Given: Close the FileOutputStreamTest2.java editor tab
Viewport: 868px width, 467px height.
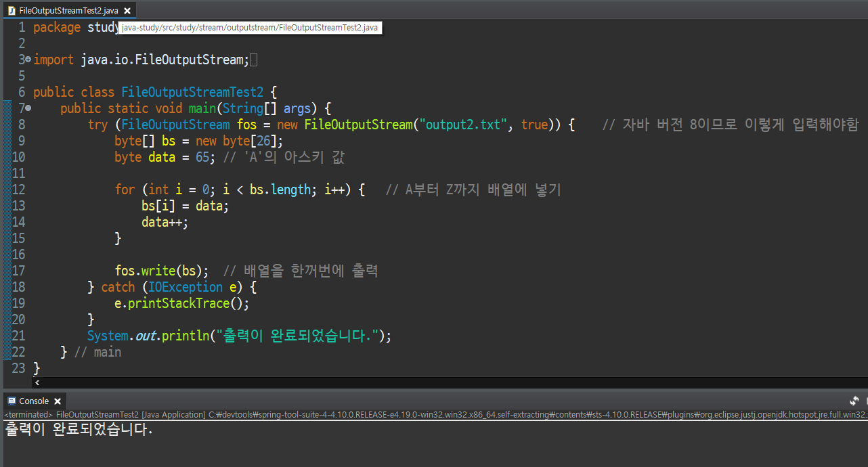Looking at the screenshot, I should pos(127,11).
